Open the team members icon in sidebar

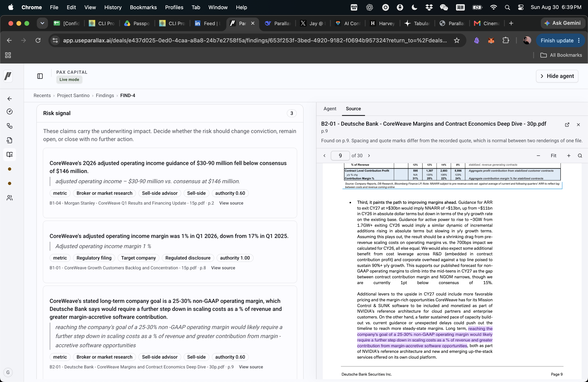coord(9,198)
